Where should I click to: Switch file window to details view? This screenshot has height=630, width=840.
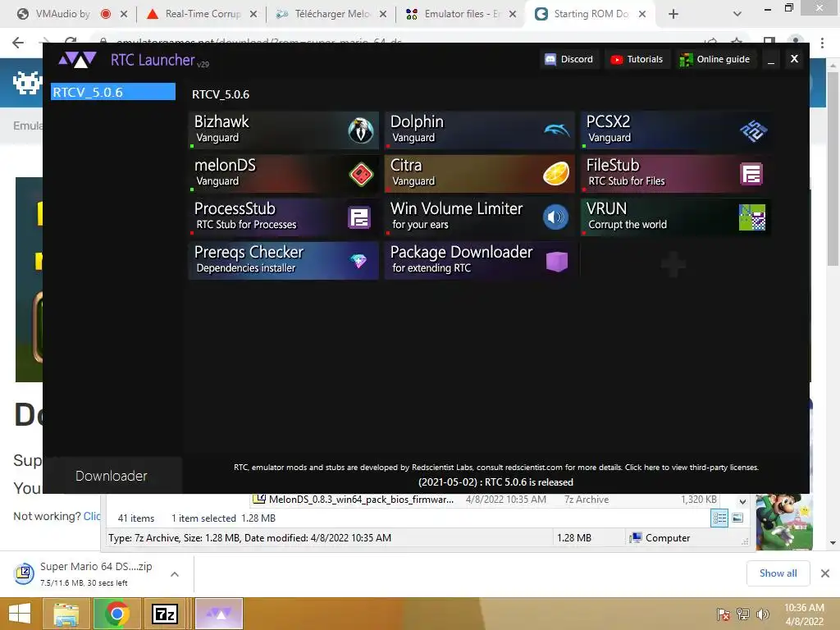(x=719, y=518)
